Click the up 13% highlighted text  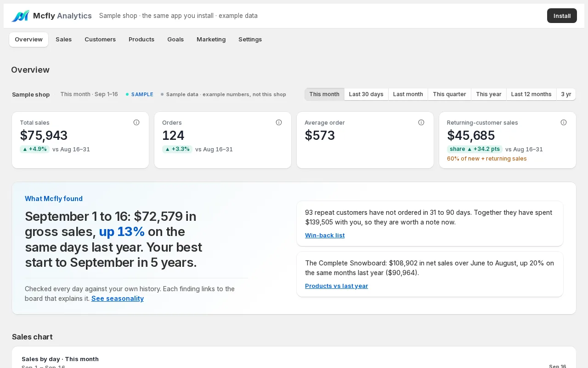pos(122,231)
